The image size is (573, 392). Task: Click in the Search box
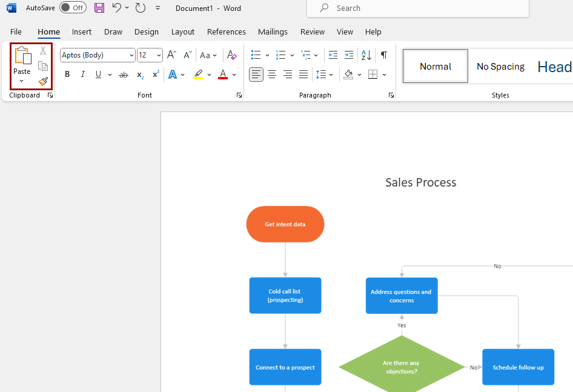424,8
